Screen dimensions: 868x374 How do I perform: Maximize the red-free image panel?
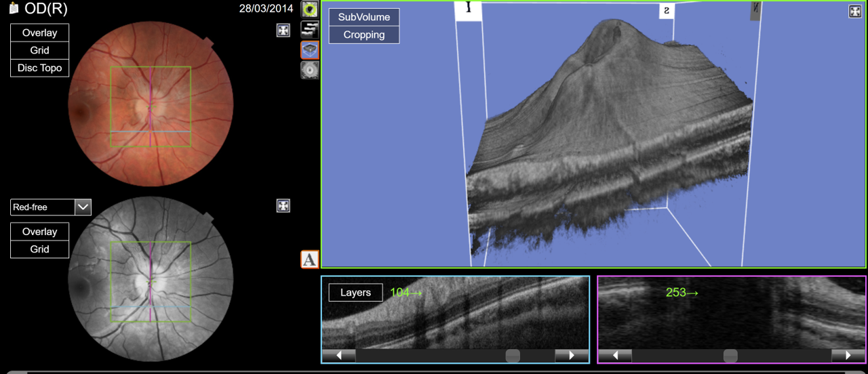point(283,206)
